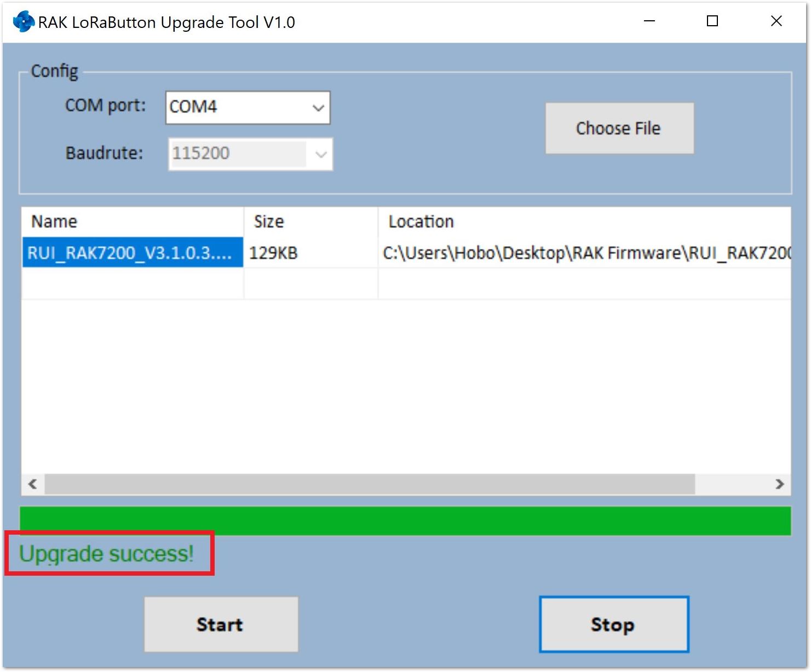Minimize the Upgrade Tool window
Viewport: 811px width, 672px height.
point(649,21)
